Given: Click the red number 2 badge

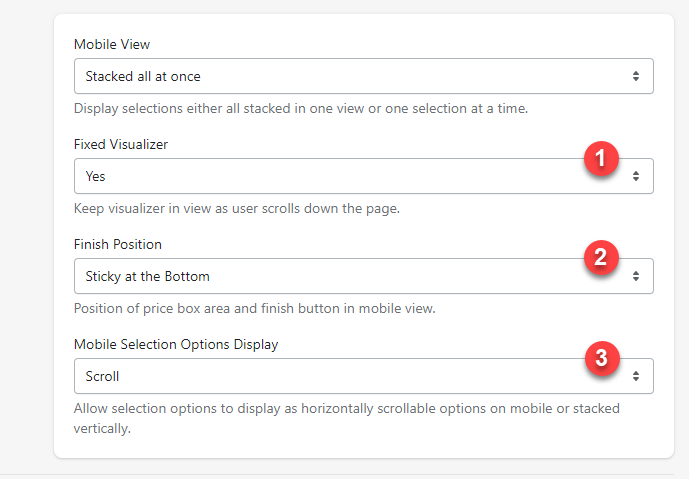Looking at the screenshot, I should pos(601,258).
